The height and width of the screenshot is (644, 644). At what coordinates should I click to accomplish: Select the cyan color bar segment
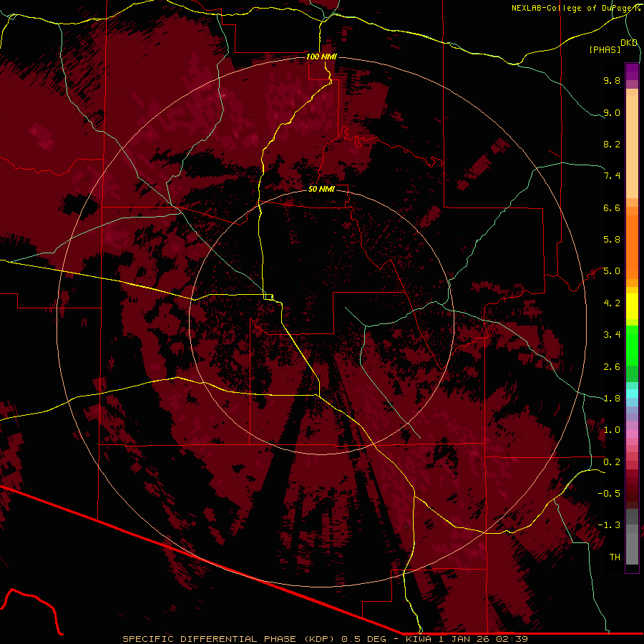point(632,394)
